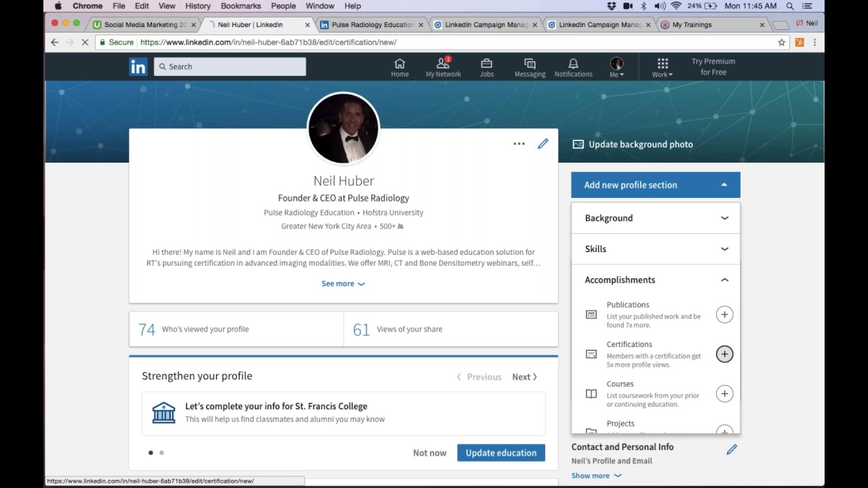Open macOS Spotlight search icon
868x488 pixels.
(790, 6)
